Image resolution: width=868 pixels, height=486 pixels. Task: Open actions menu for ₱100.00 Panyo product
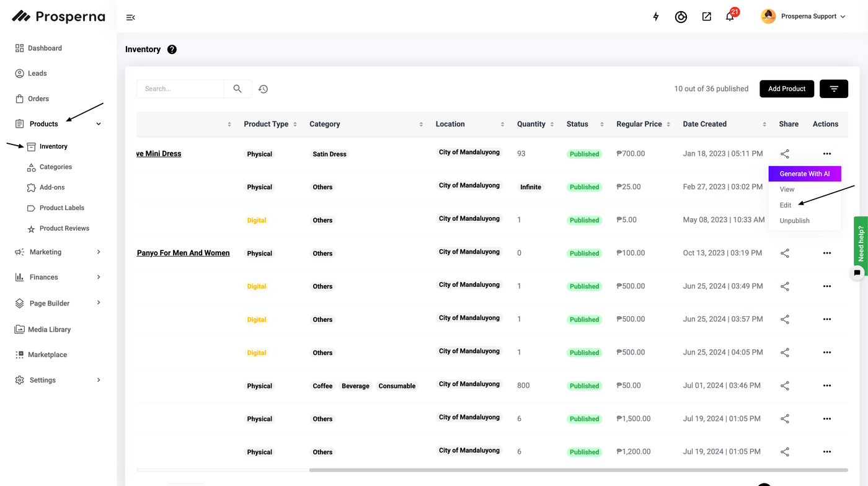[826, 253]
